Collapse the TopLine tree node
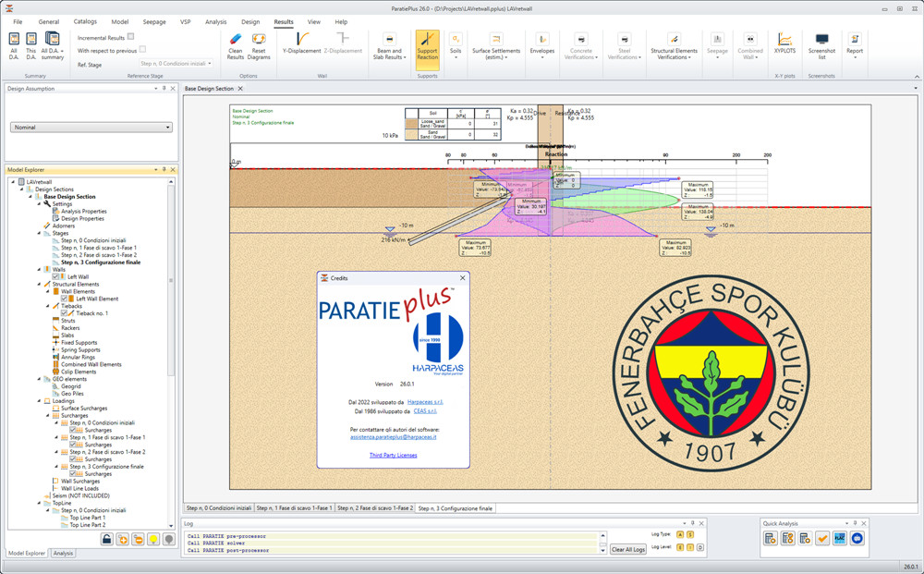Screen dimensions: 924x574 click(x=40, y=503)
